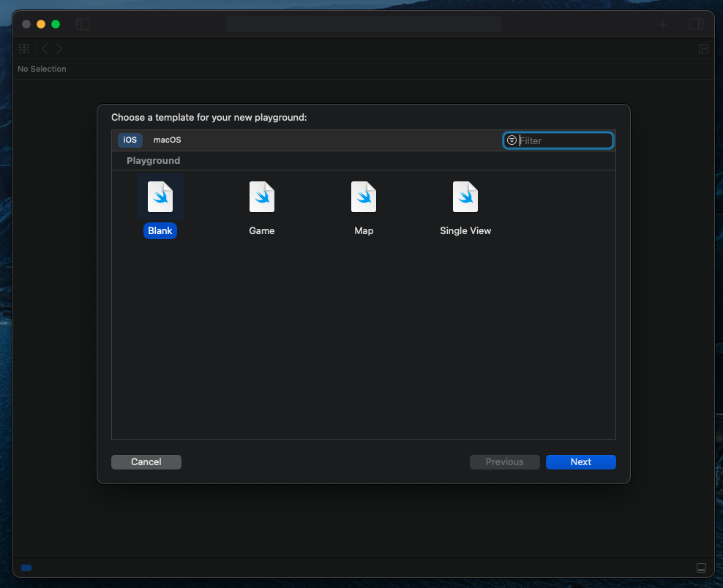Select the Game playground template icon

[x=262, y=197]
